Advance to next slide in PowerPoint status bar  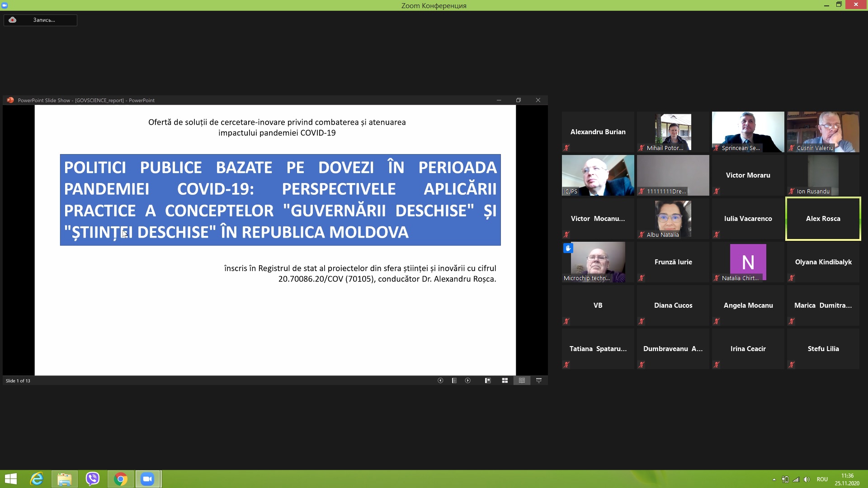tap(468, 380)
